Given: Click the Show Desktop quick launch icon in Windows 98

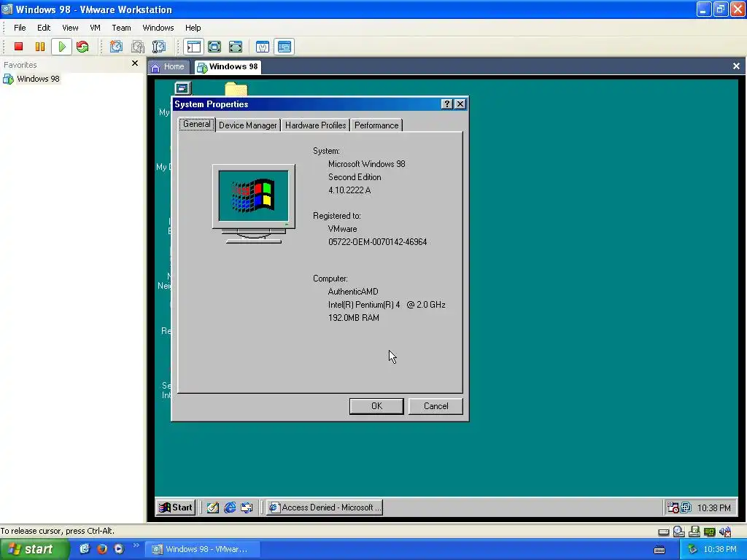Looking at the screenshot, I should [x=213, y=507].
